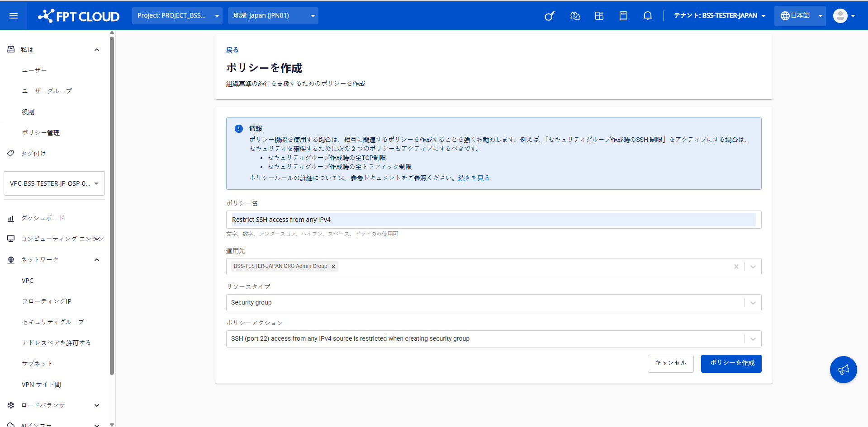The height and width of the screenshot is (427, 868).
Task: Click the ロードバランサ icon in sidebar
Action: (x=11, y=405)
